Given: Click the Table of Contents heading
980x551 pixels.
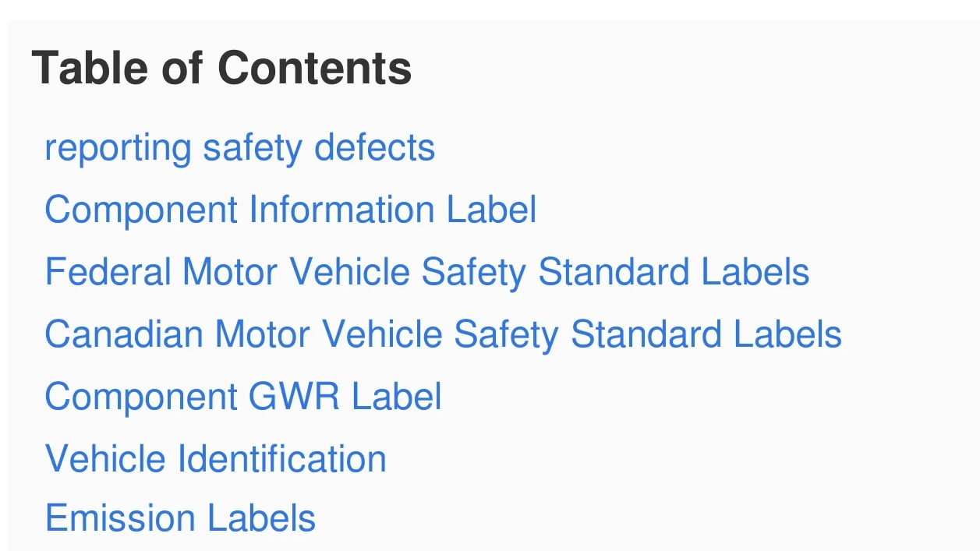Looking at the screenshot, I should coord(221,68).
